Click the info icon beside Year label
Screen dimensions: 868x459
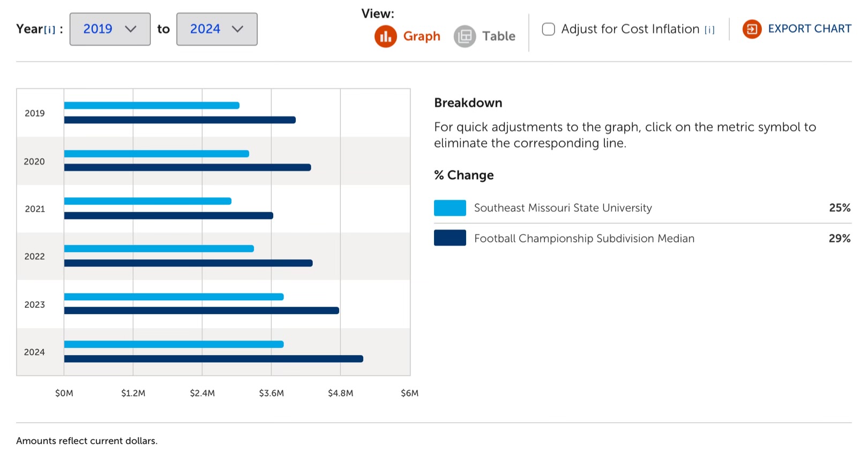click(x=50, y=30)
